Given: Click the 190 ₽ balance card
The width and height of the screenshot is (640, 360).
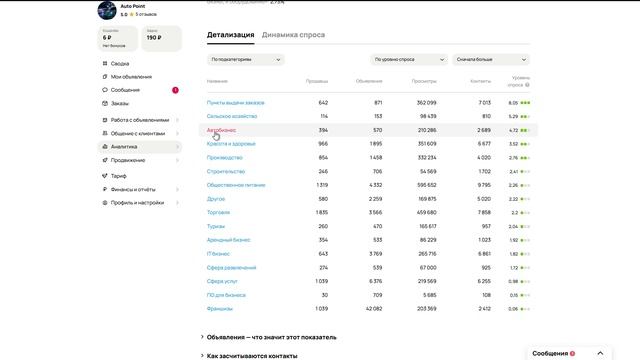Looking at the screenshot, I should 162,38.
